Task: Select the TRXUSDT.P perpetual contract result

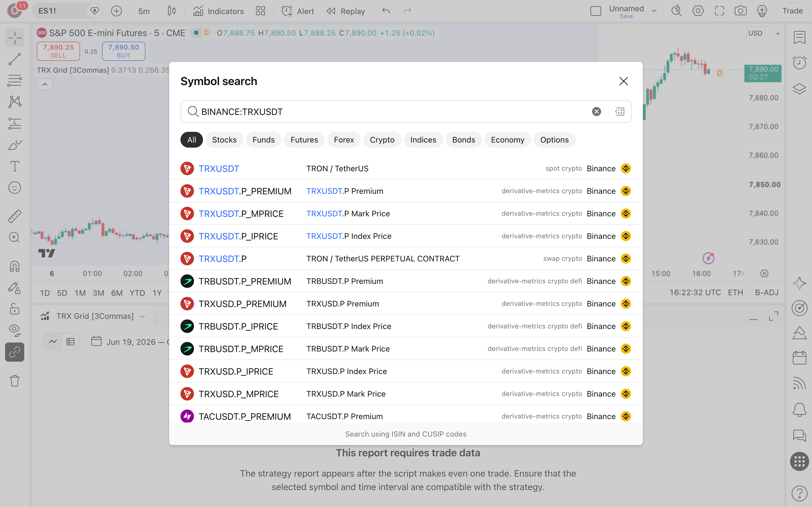Action: [x=406, y=259]
